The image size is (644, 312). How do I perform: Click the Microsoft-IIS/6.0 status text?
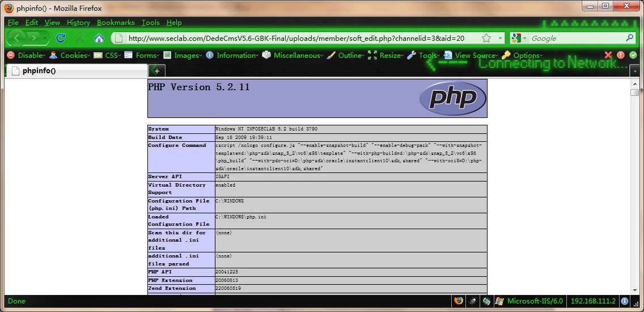535,301
